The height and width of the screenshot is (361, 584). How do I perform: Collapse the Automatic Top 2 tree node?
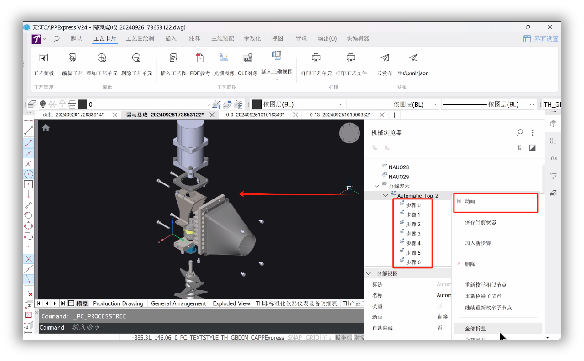(385, 195)
